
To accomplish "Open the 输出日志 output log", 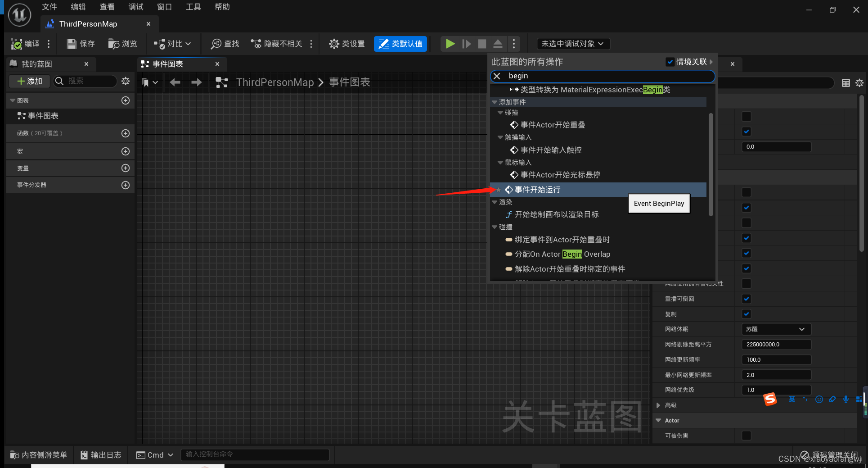I will click(x=101, y=455).
